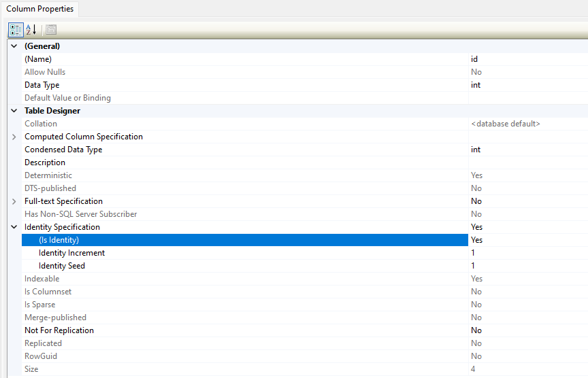Click the Identity Specification value Yes
Viewport: 588px width, 378px height.
[528, 227]
